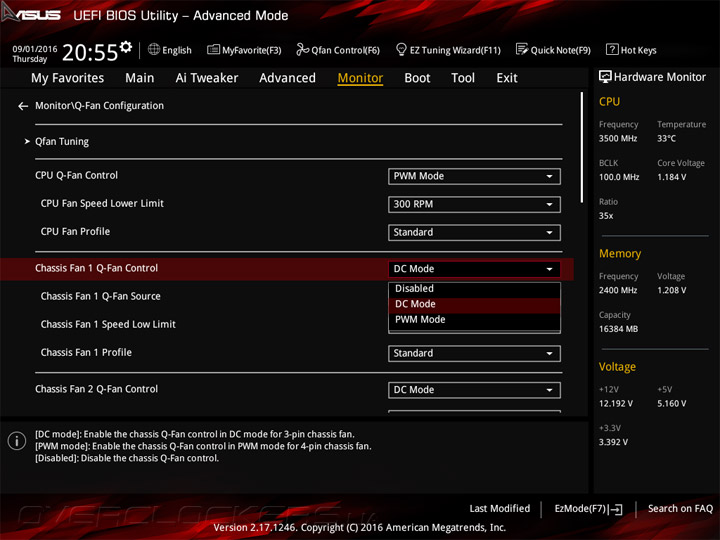Select the Monitor tab

coord(360,78)
